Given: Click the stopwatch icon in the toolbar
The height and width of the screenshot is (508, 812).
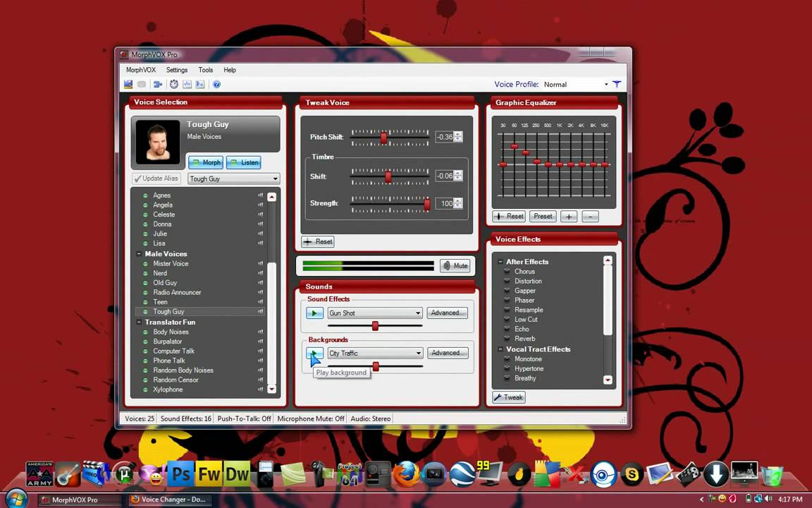Looking at the screenshot, I should (x=174, y=84).
